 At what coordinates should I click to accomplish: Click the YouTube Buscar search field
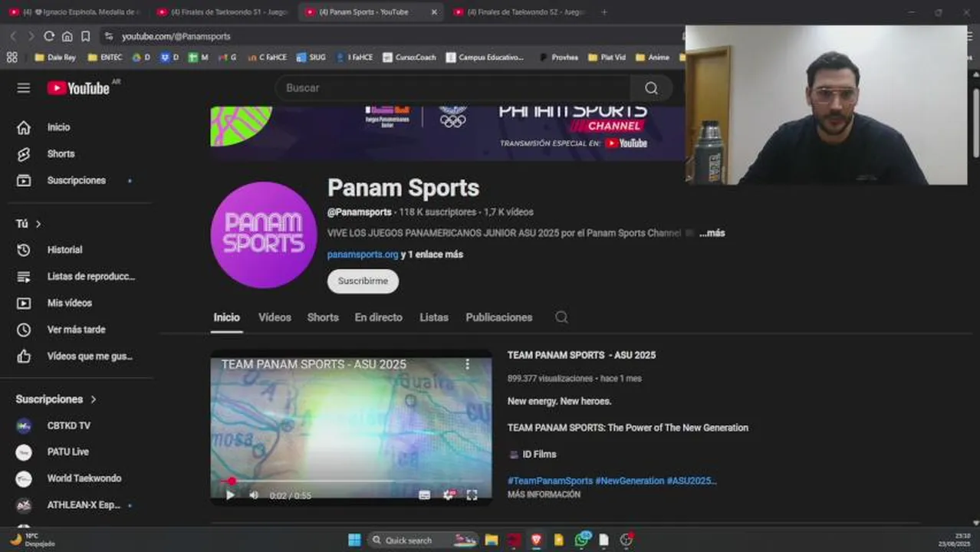pos(452,88)
